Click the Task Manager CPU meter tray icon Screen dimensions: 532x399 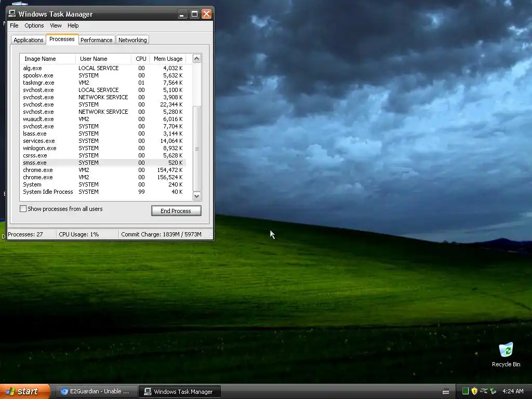465,391
